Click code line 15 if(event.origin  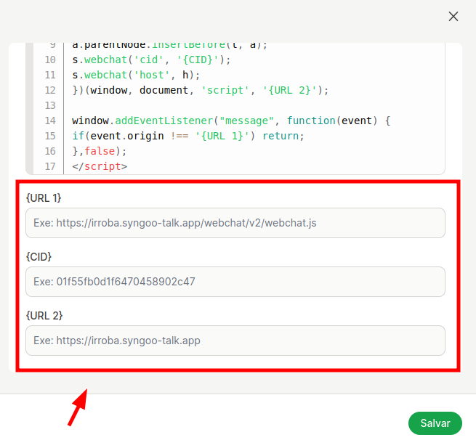pos(188,136)
